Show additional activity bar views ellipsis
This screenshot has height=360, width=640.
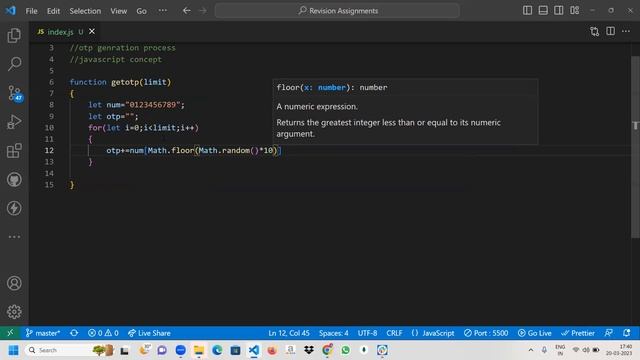tap(14, 237)
